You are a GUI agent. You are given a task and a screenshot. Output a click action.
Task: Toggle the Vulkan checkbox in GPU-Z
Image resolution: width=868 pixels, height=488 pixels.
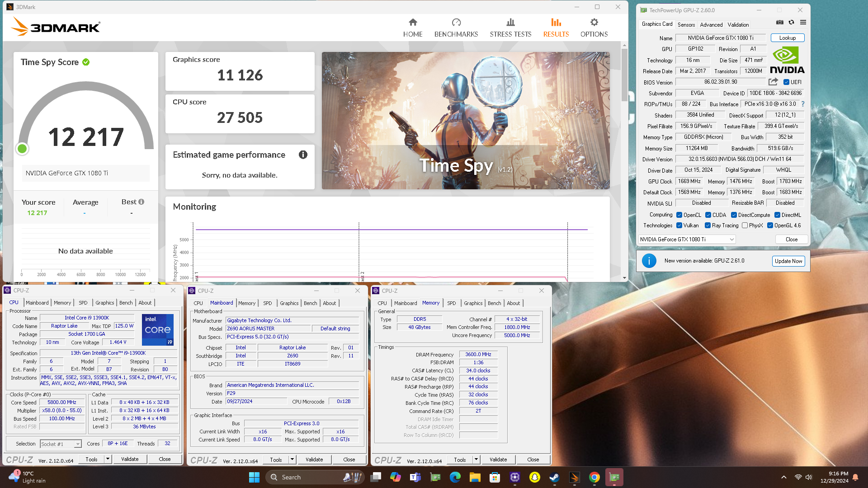679,225
